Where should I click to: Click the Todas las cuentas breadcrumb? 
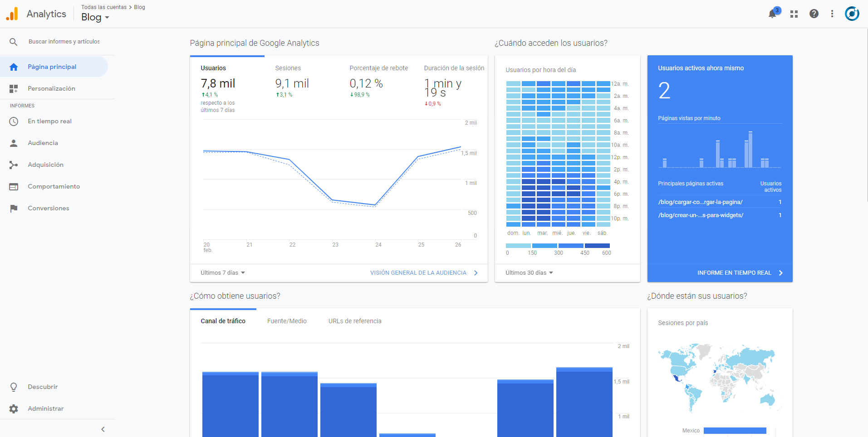104,7
